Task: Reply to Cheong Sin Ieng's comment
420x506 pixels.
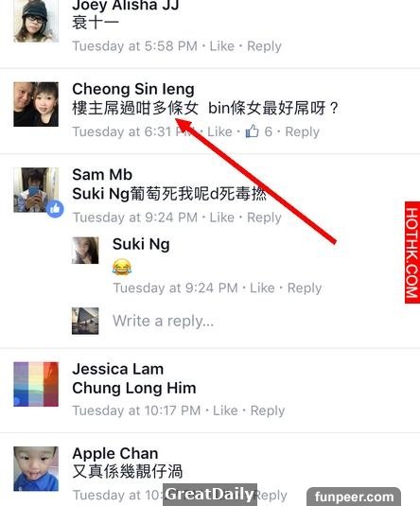Action: coord(302,132)
